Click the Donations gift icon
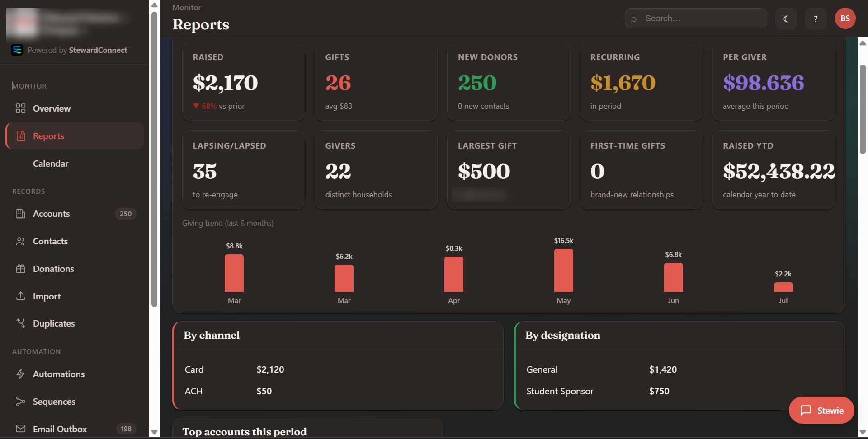Image resolution: width=868 pixels, height=439 pixels. (20, 269)
